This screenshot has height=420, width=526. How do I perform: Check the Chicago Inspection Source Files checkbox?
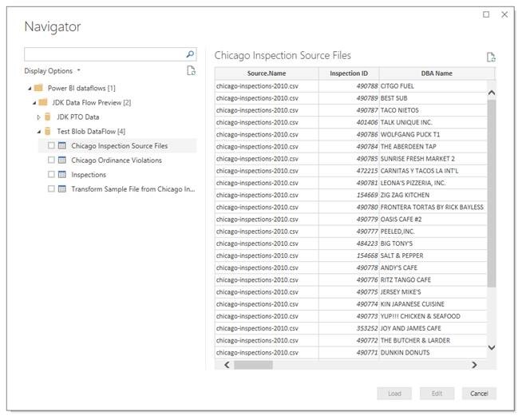(51, 145)
